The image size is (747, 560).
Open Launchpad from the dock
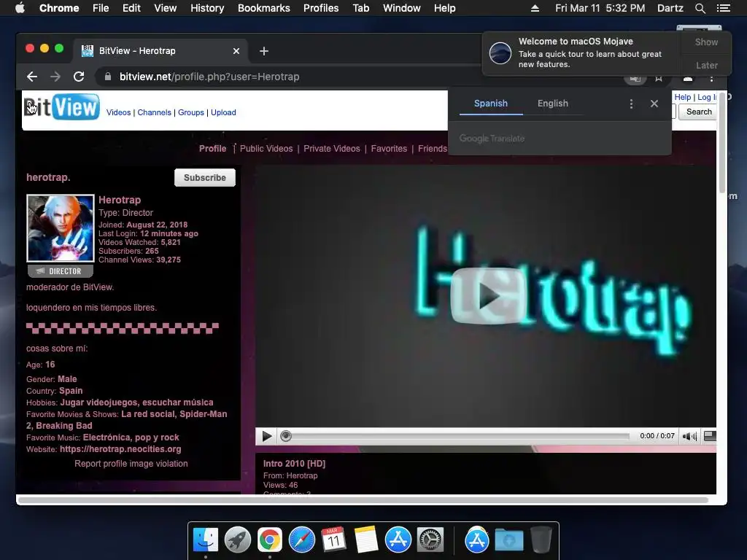coord(238,540)
